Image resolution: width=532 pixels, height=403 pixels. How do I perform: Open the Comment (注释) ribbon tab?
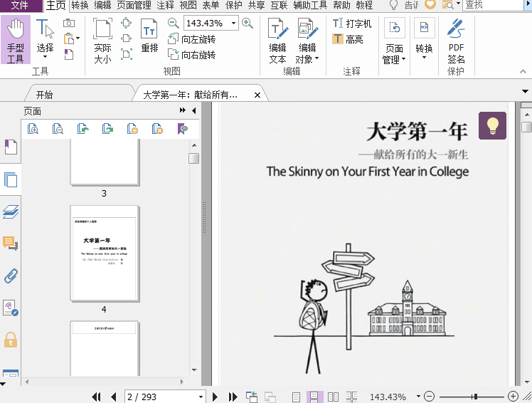point(165,5)
